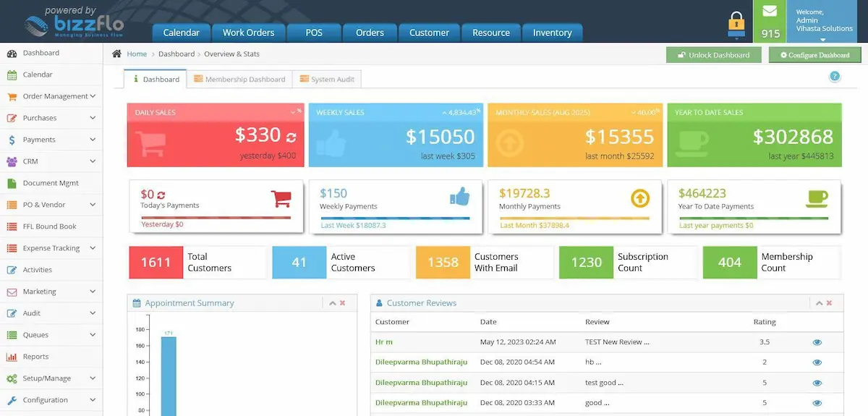The image size is (868, 416).
Task: Expand the PO & Vendor submenu chevron
Action: (x=93, y=205)
